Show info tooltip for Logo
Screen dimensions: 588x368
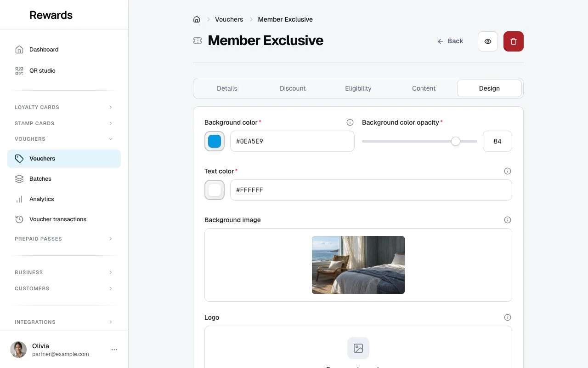pos(508,317)
